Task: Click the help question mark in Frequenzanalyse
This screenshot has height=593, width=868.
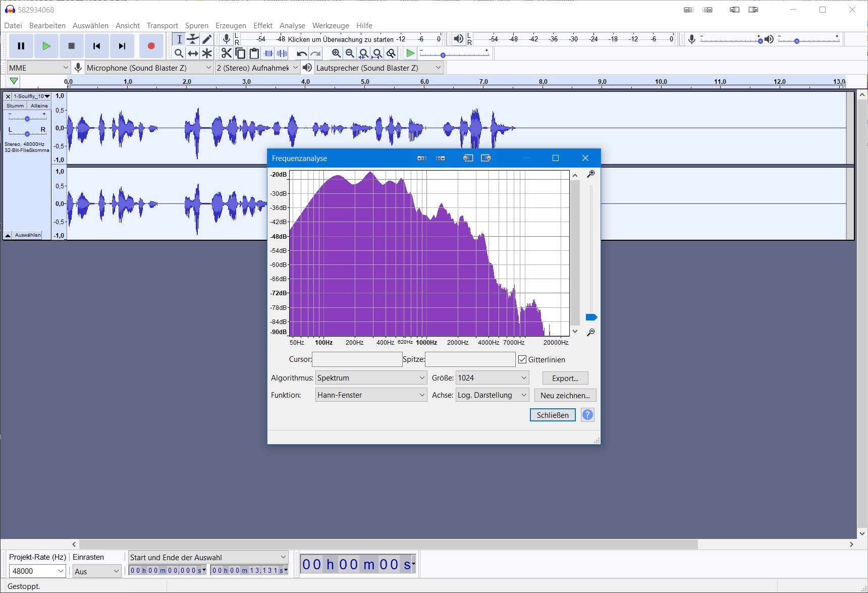Action: tap(587, 415)
